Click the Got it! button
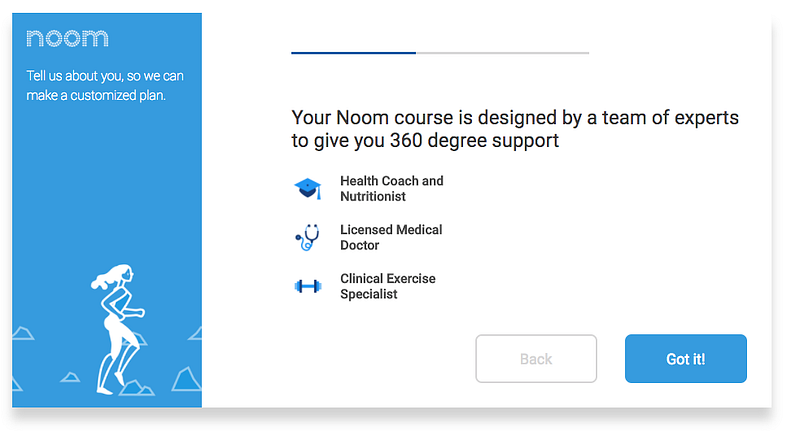This screenshot has height=439, width=800. (686, 359)
